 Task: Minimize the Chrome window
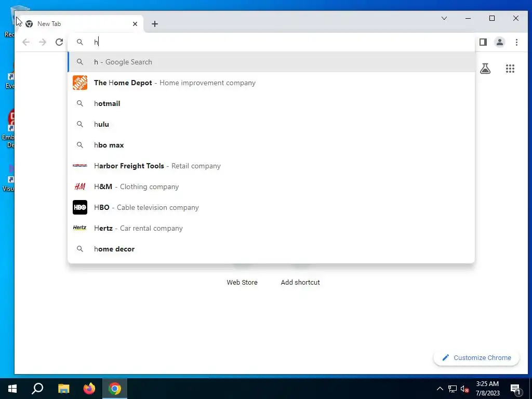(468, 18)
